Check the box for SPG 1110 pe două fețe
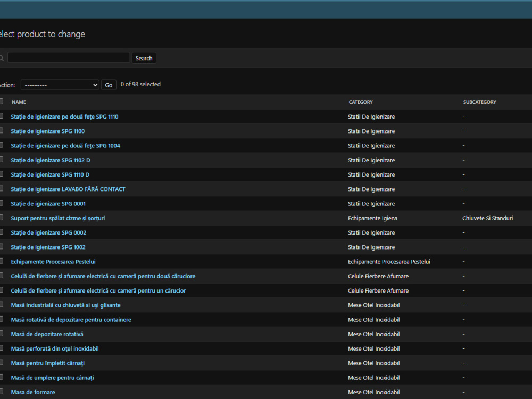532x399 pixels. (1, 116)
